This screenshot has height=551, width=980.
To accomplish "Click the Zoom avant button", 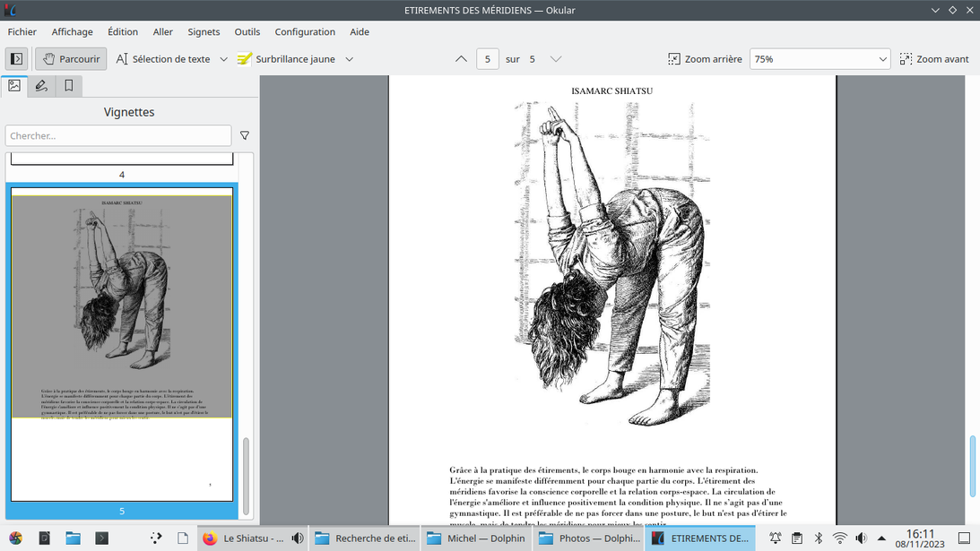I will point(934,59).
